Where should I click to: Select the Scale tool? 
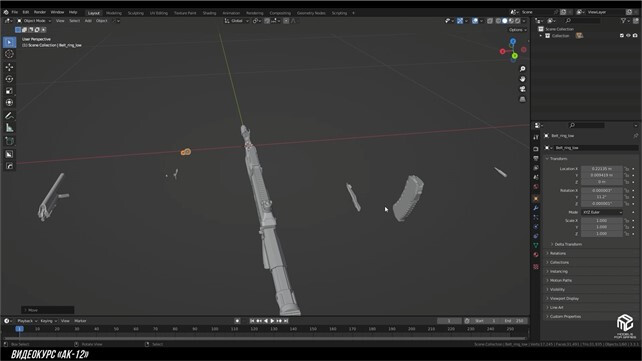[9, 91]
